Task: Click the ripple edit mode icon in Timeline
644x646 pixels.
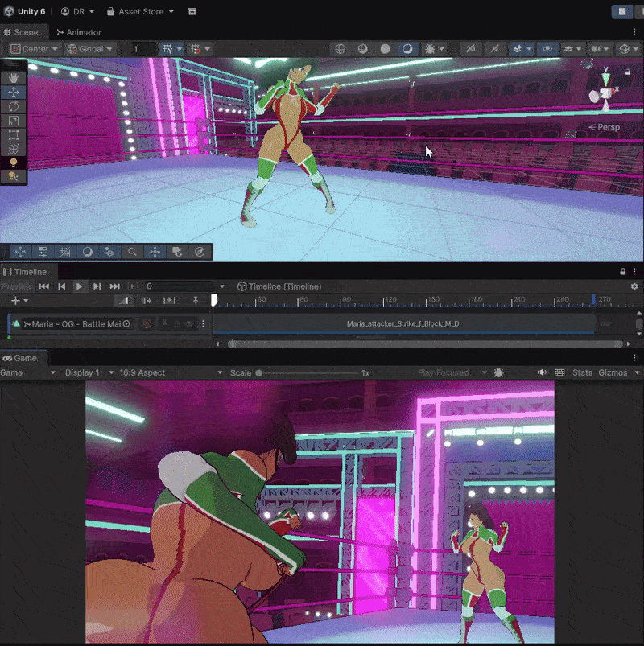Action: tap(147, 300)
